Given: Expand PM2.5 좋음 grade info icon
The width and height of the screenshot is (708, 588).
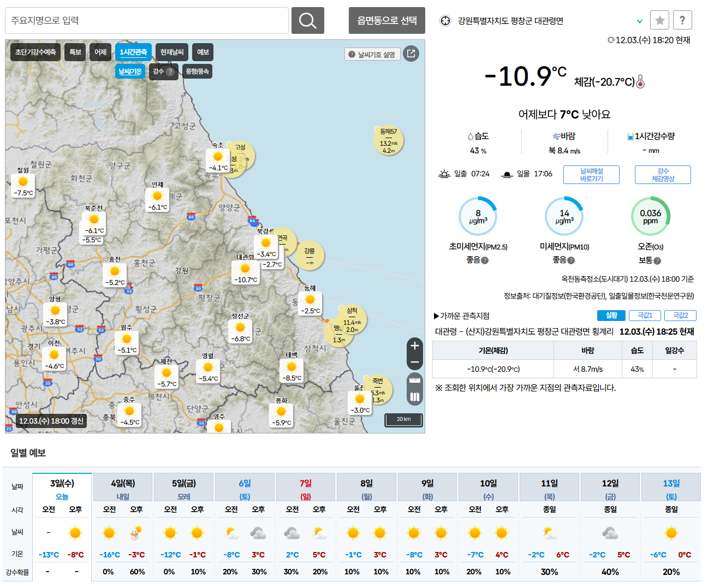Looking at the screenshot, I should 485,260.
